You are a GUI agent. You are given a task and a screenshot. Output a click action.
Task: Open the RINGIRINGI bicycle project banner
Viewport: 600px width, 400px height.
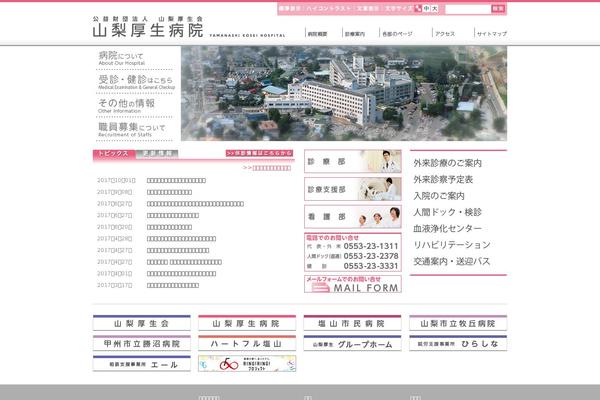coord(247,364)
